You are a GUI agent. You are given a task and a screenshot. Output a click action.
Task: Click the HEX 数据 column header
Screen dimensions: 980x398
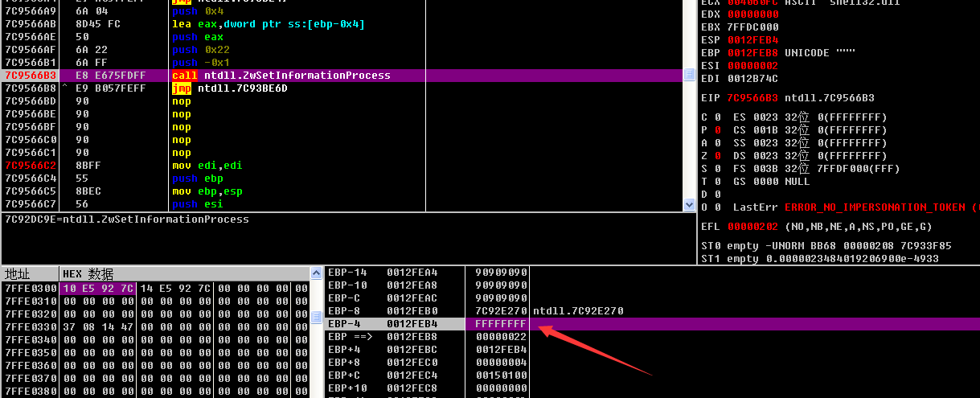pos(88,274)
